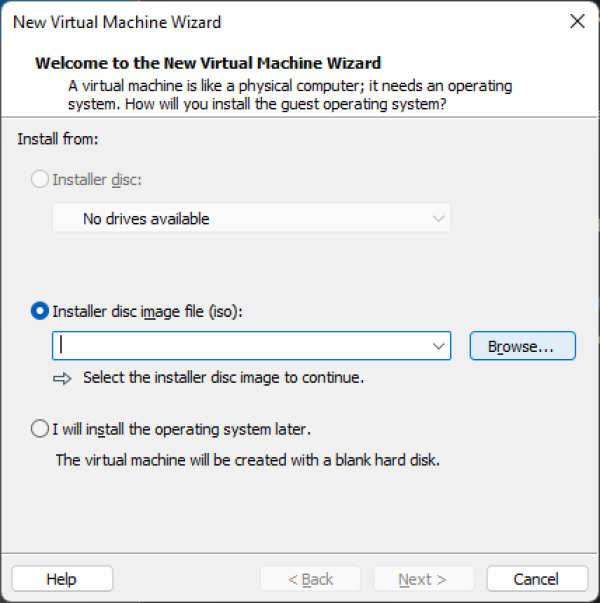Screen dimensions: 600x603
Task: Choose the Installer disc image file (iso) option
Action: [x=40, y=311]
